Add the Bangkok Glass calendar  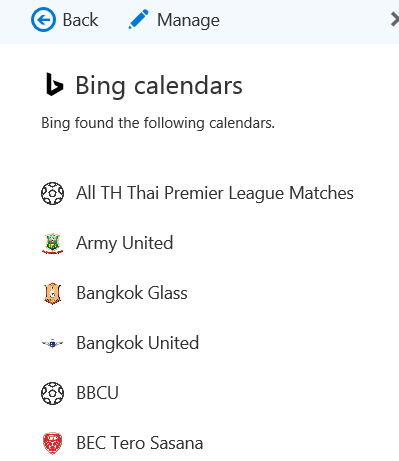coord(132,293)
